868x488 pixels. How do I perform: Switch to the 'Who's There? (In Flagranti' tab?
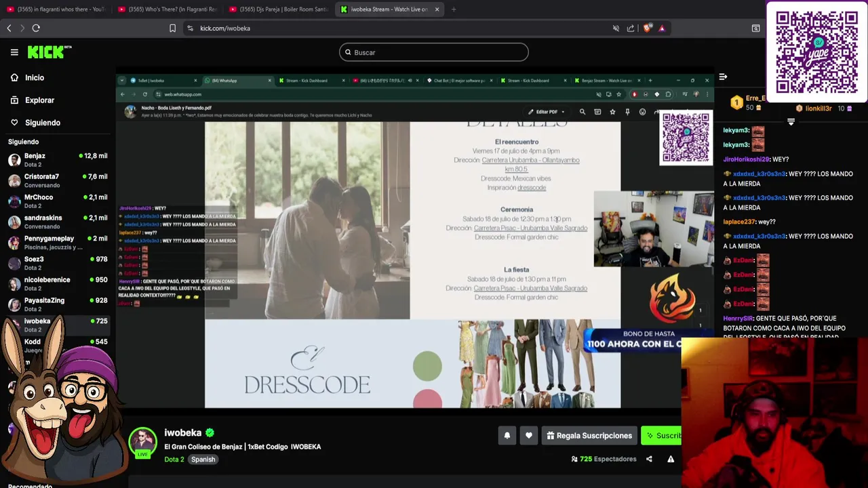point(167,9)
